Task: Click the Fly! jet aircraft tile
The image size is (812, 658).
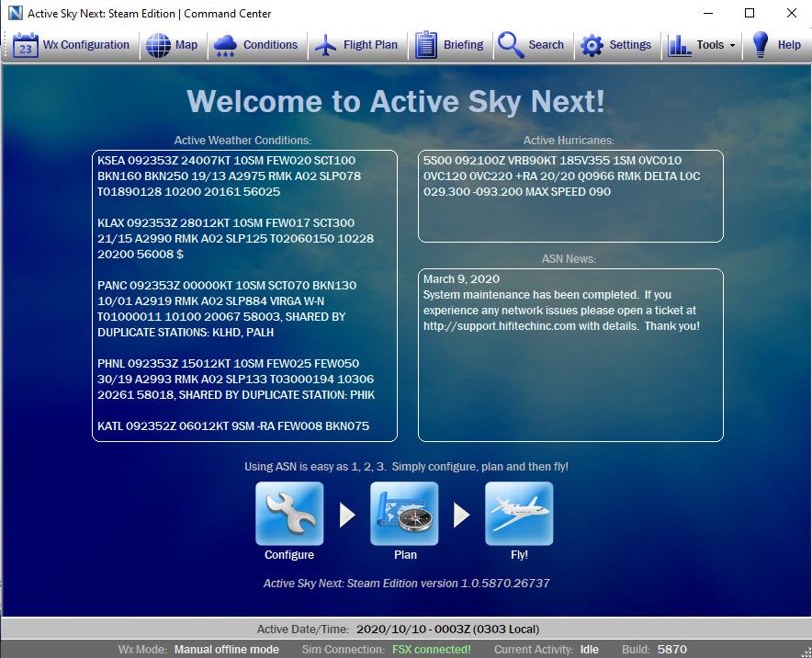Action: point(519,514)
